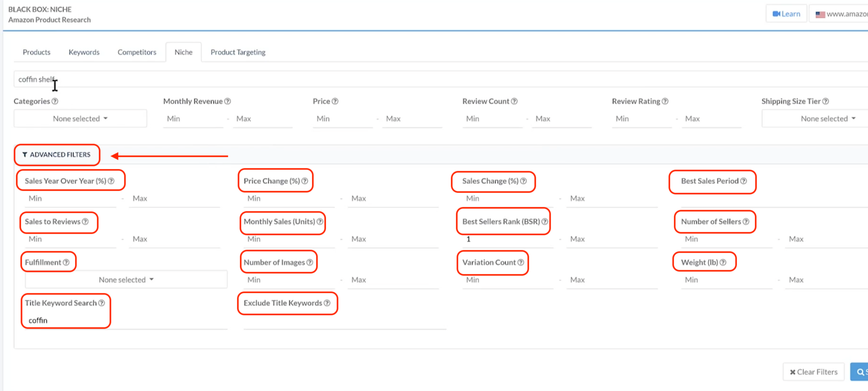
Task: Switch to the Keywords tab
Action: click(84, 52)
